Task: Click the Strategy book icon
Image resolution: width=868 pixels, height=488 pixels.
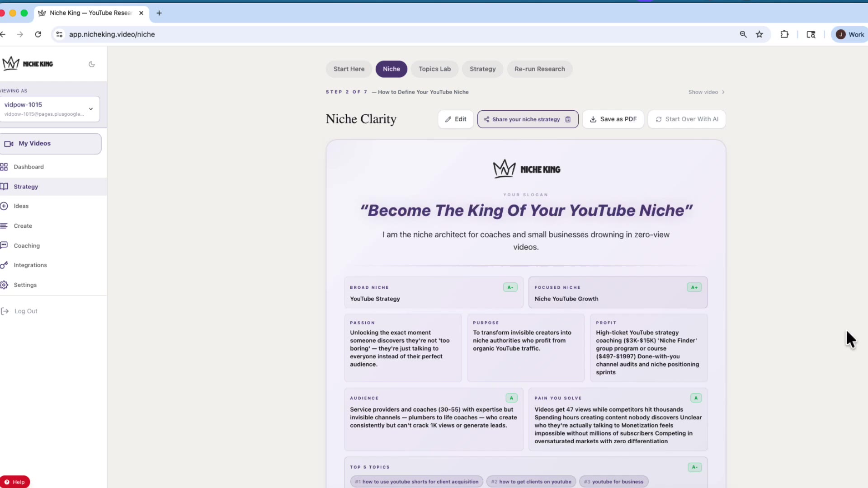Action: click(4, 187)
